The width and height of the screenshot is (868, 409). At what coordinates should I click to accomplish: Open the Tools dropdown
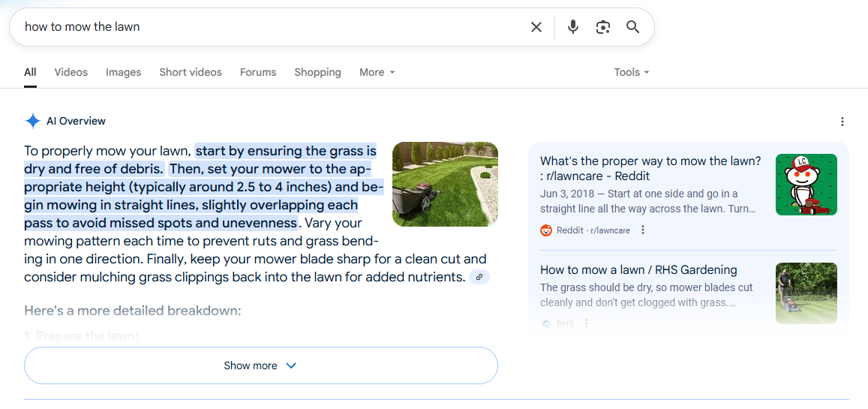click(x=632, y=73)
